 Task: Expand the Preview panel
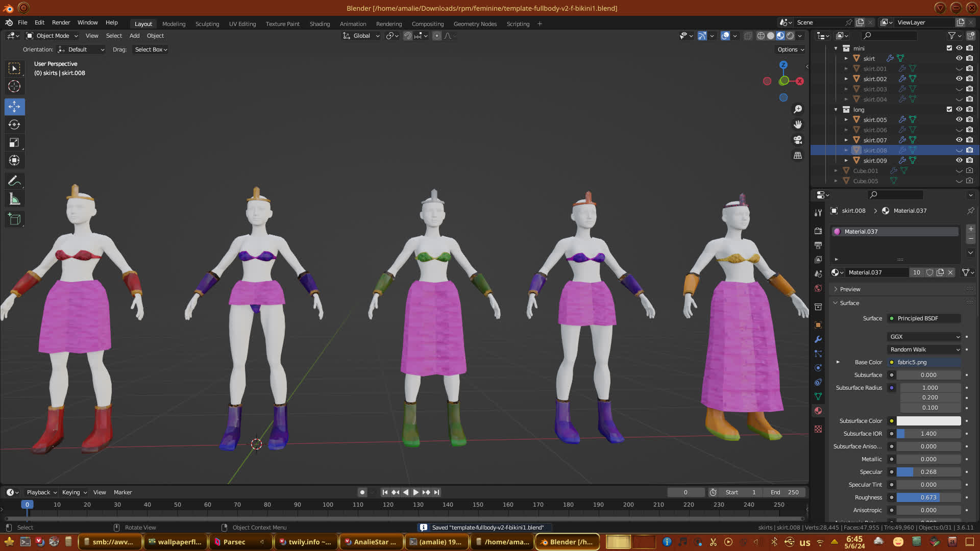pyautogui.click(x=850, y=289)
